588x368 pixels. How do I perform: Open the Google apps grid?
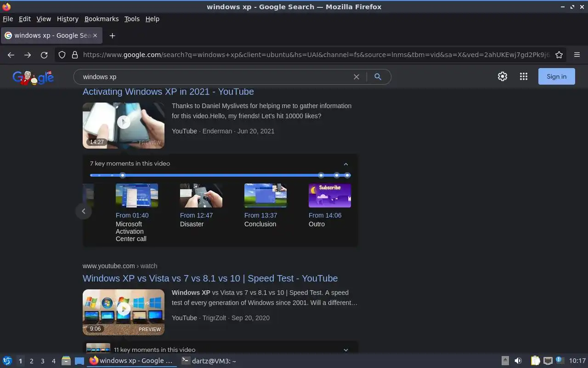[524, 77]
